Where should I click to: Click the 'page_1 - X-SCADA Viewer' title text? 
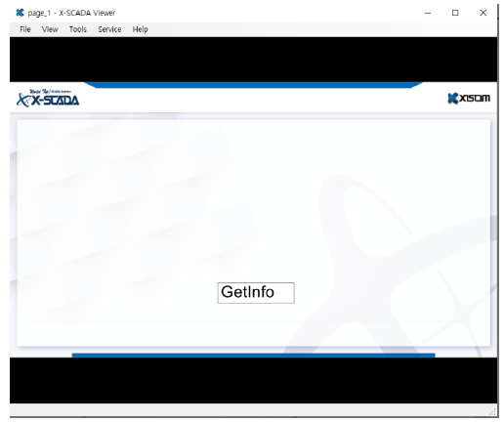(71, 13)
